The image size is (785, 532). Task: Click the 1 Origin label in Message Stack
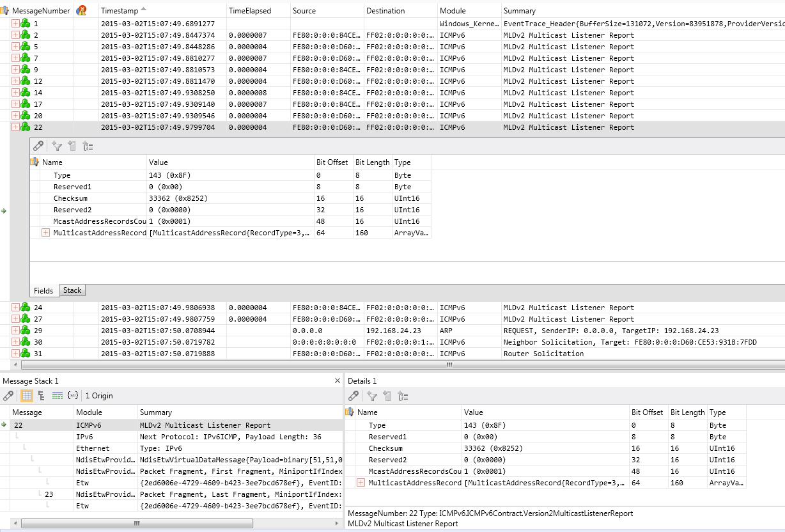(x=99, y=396)
